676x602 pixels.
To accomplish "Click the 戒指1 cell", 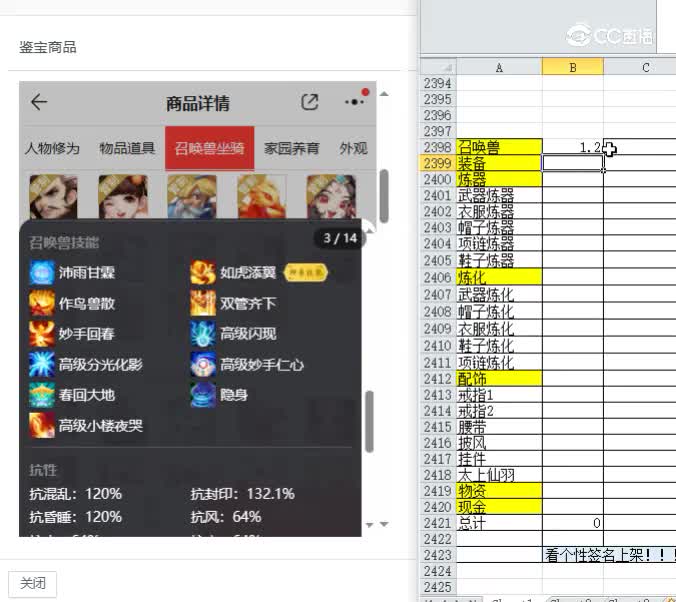I will [x=499, y=395].
